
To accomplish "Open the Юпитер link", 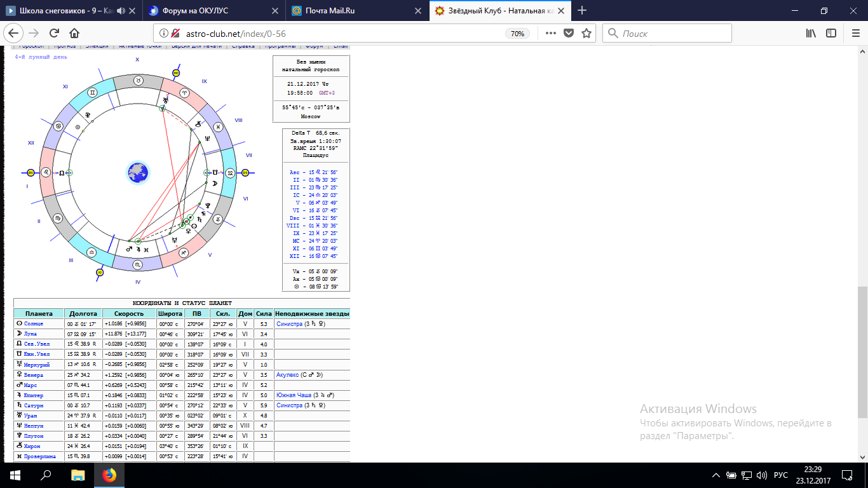I will click(34, 395).
